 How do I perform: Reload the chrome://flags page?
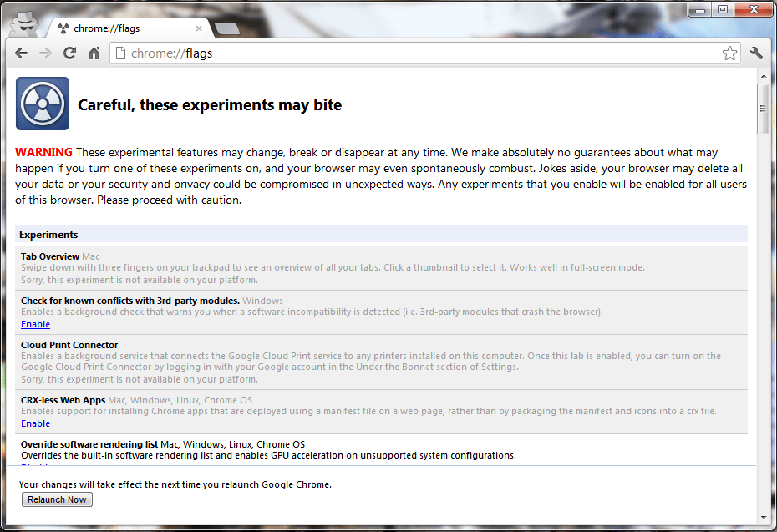click(69, 52)
